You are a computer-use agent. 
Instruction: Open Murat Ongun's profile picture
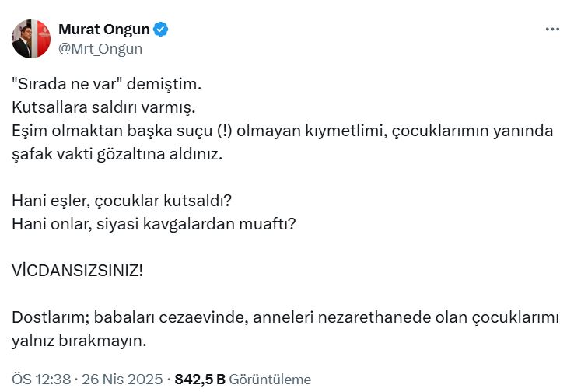(x=31, y=39)
